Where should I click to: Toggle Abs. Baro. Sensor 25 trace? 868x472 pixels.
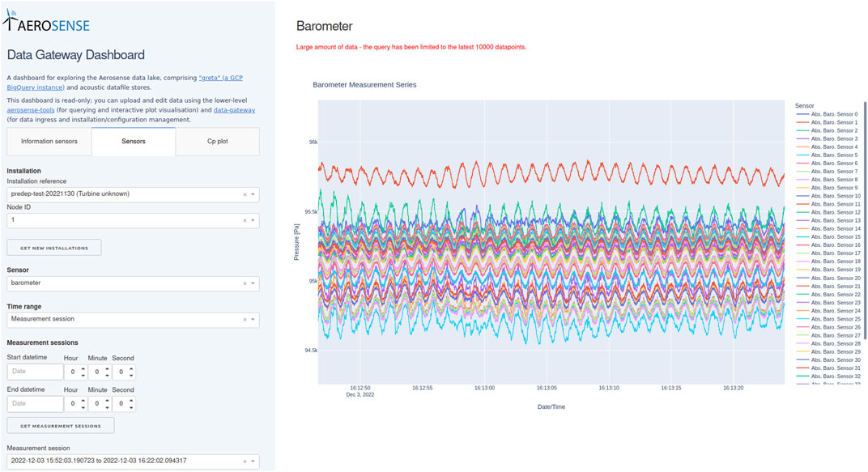coord(828,319)
